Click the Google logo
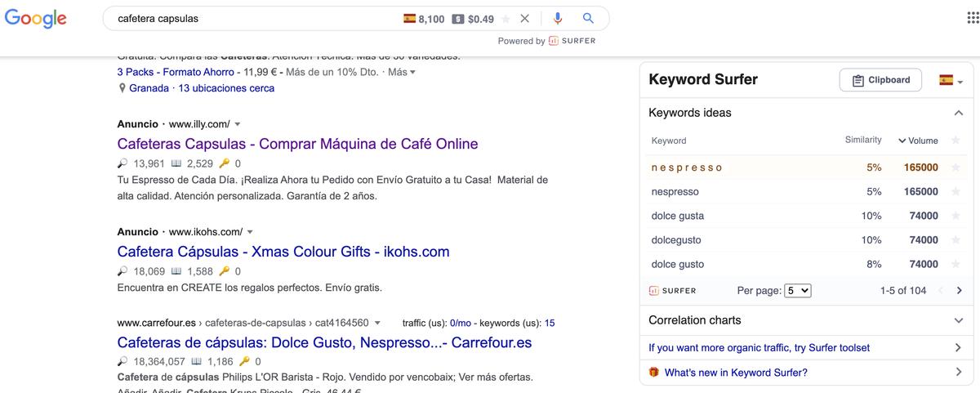Image resolution: width=980 pixels, height=393 pixels. (35, 19)
